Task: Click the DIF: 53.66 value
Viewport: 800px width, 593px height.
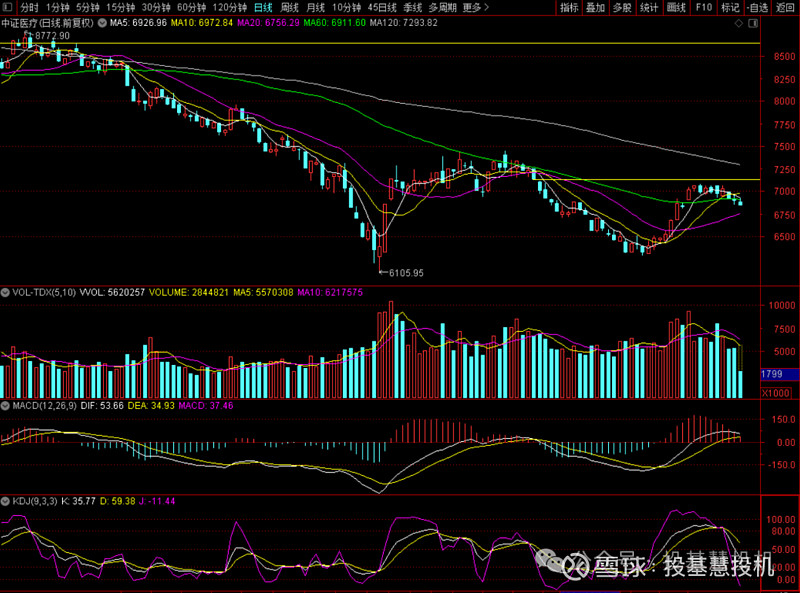Action: coord(102,406)
